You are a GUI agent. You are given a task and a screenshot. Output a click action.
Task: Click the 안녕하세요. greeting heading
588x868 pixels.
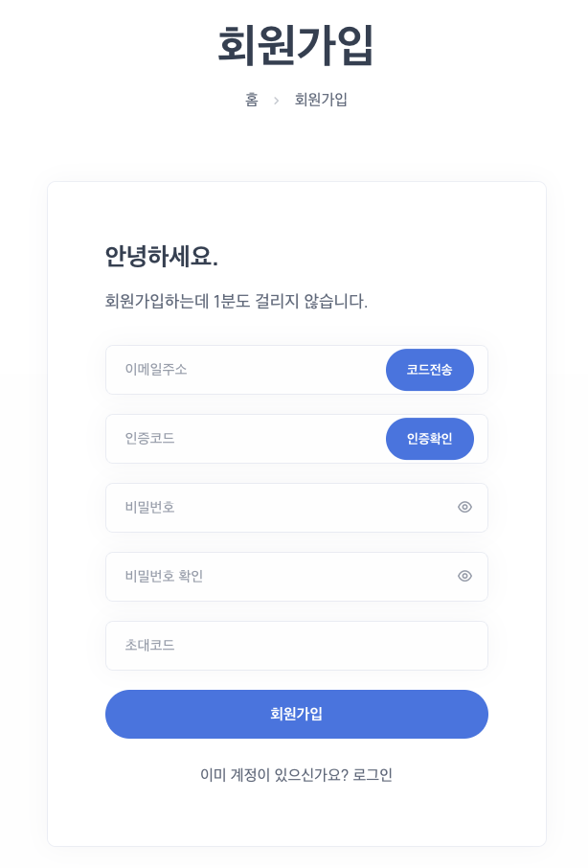[x=162, y=257]
